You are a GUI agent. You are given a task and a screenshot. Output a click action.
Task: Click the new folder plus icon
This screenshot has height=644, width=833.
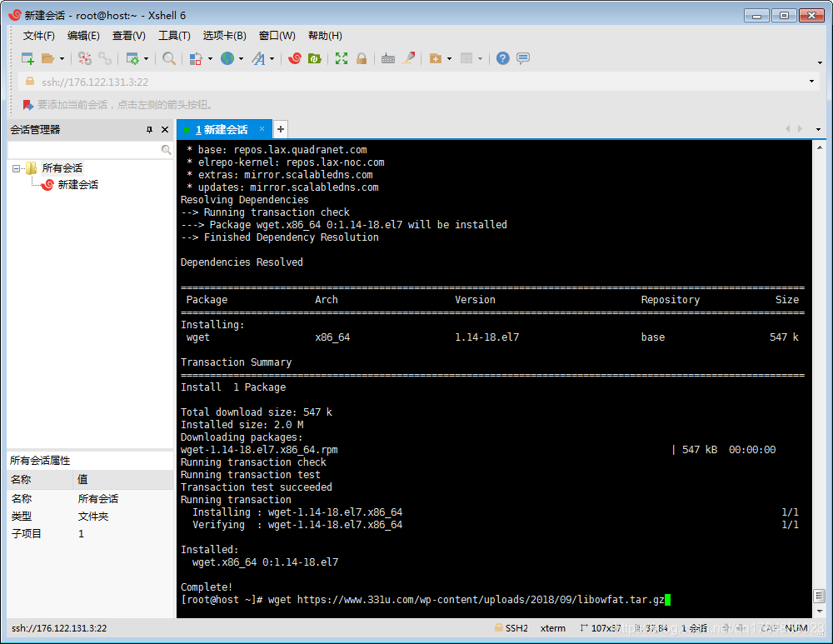click(x=436, y=58)
